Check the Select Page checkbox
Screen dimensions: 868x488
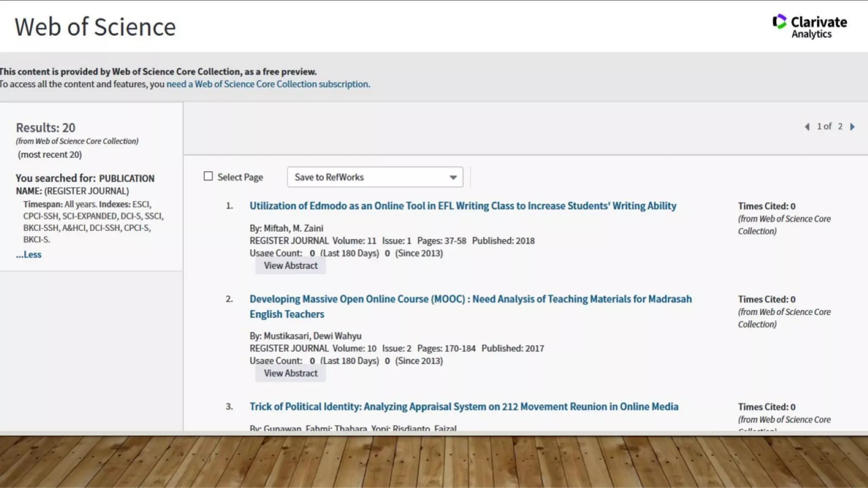208,176
